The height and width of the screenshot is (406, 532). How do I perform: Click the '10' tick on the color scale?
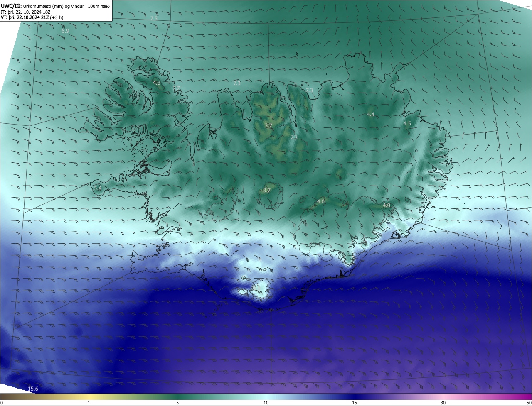click(x=266, y=403)
